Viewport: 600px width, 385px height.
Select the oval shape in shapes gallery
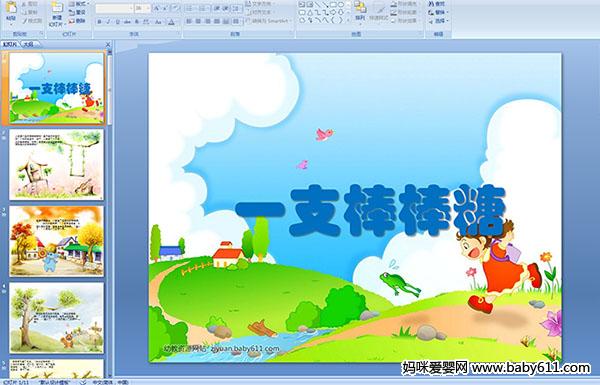point(342,5)
